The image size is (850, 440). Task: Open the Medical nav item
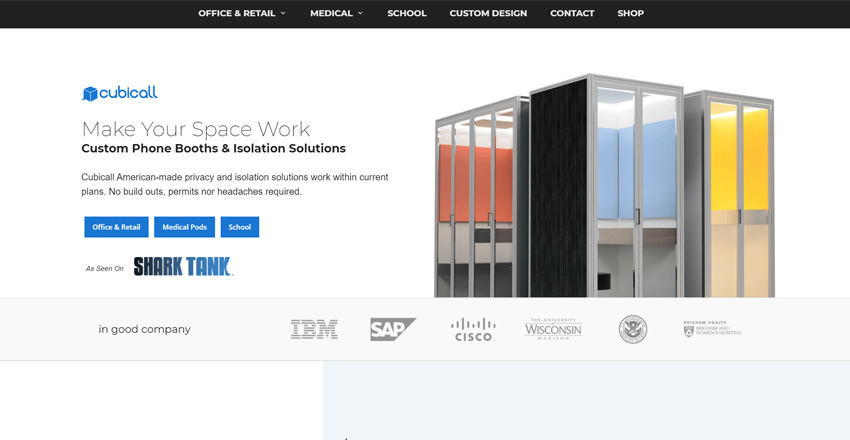point(331,13)
